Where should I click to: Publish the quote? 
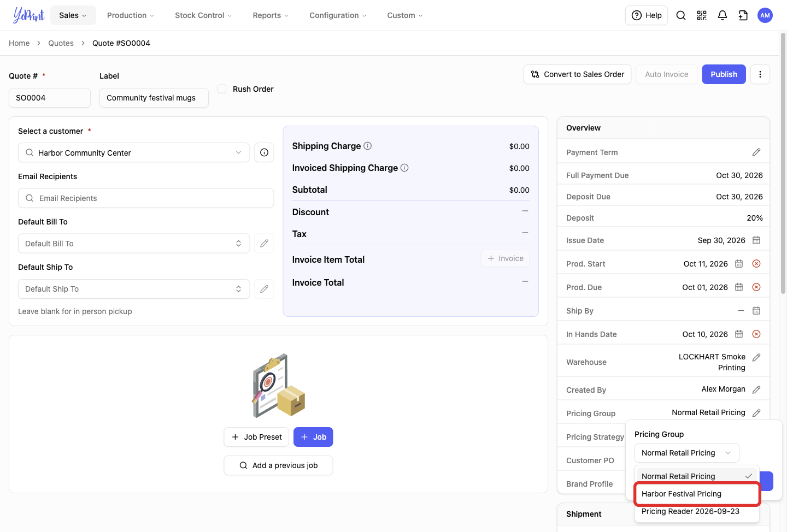coord(724,74)
